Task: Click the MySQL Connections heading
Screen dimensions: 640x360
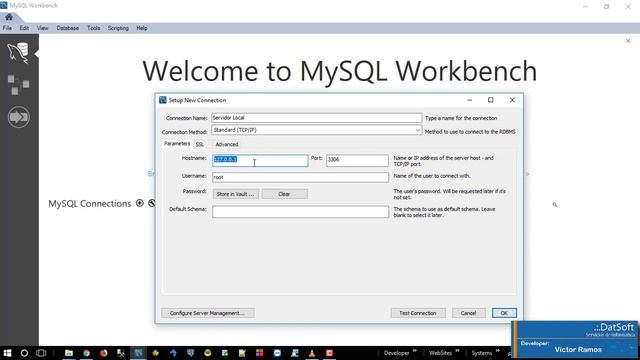Action: click(x=89, y=204)
